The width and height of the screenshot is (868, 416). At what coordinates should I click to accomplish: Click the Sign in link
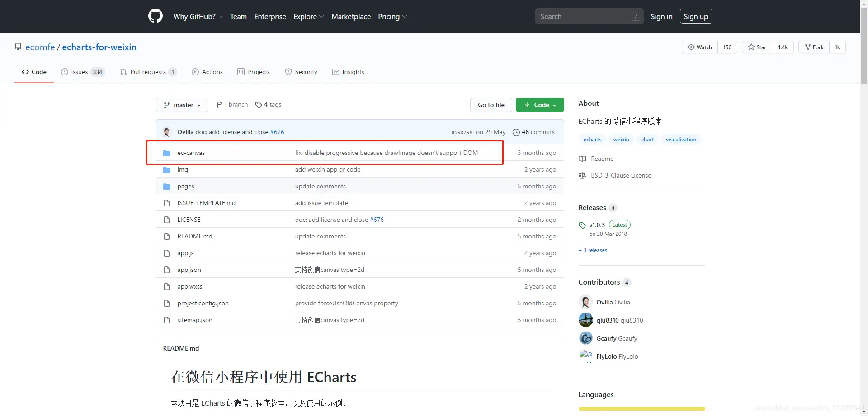[x=661, y=17]
